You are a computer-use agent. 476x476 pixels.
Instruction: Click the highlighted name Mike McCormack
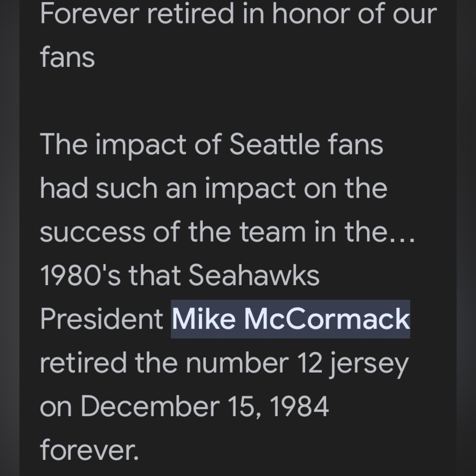(x=290, y=319)
